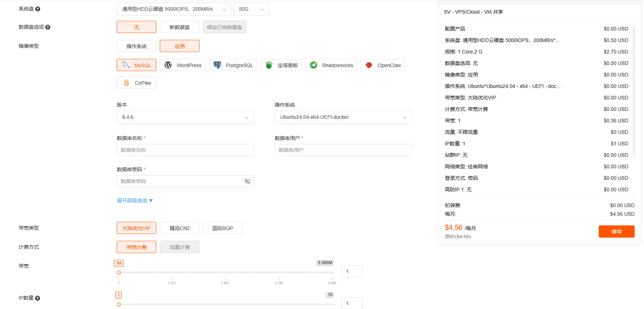Viewport: 644px width, 309px height.
Task: Pick the CoPaw application image
Action: click(x=136, y=83)
